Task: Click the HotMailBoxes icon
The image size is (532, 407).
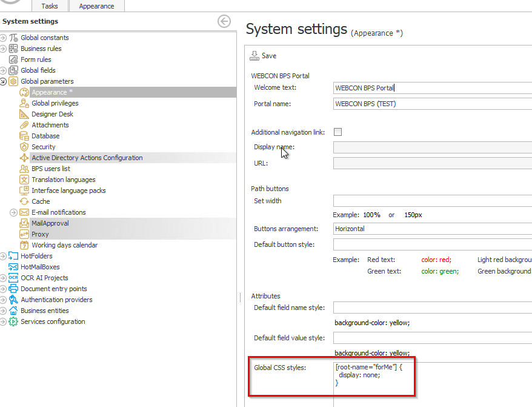Action: click(x=13, y=267)
